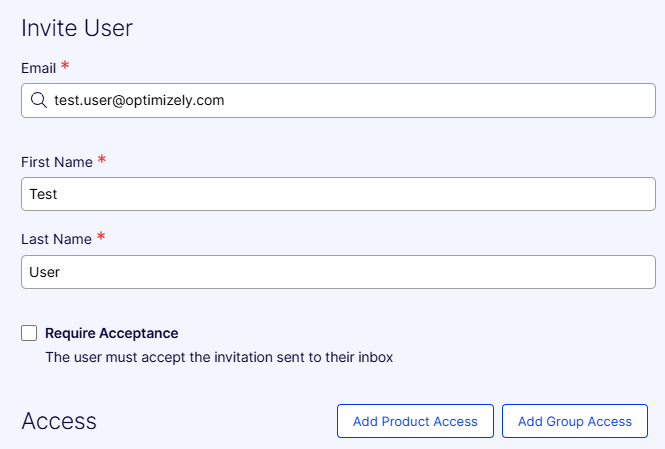Click the Email field label
The width and height of the screenshot is (665, 449).
click(39, 68)
